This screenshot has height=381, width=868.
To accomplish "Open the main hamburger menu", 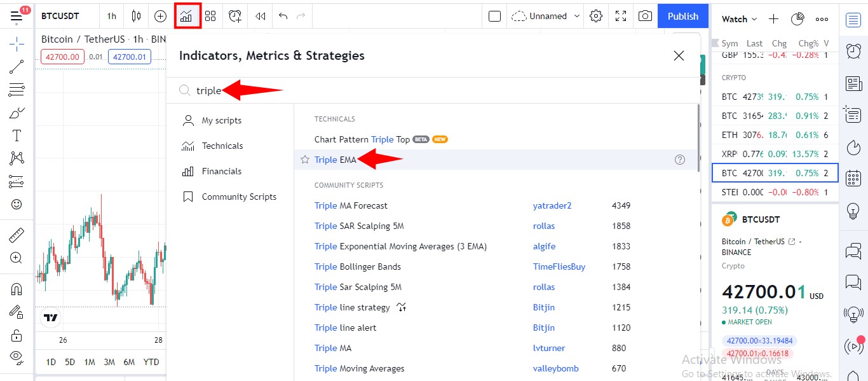I will 17,16.
